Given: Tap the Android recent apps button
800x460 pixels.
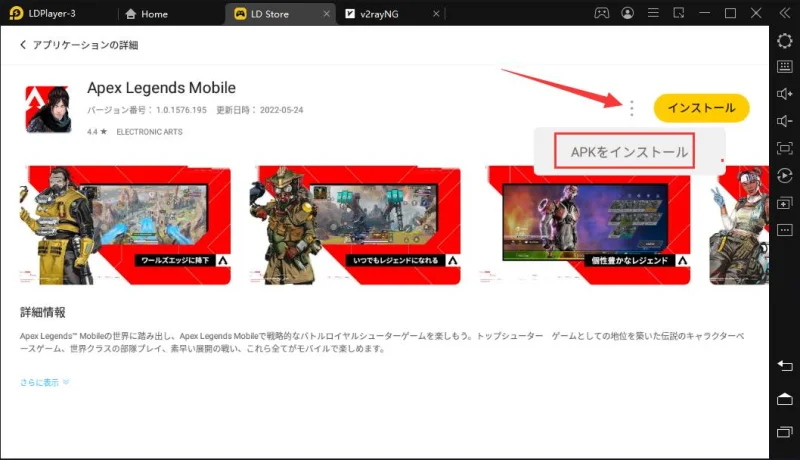Looking at the screenshot, I should pyautogui.click(x=785, y=432).
